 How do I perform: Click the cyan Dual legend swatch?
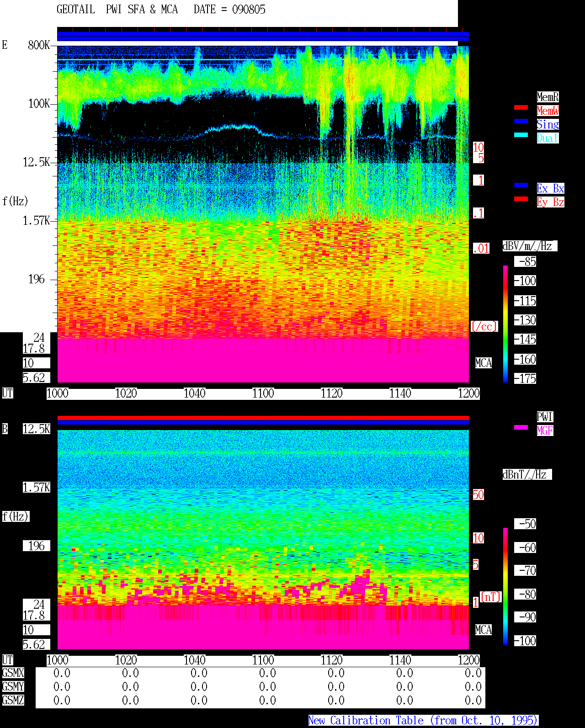click(x=521, y=135)
